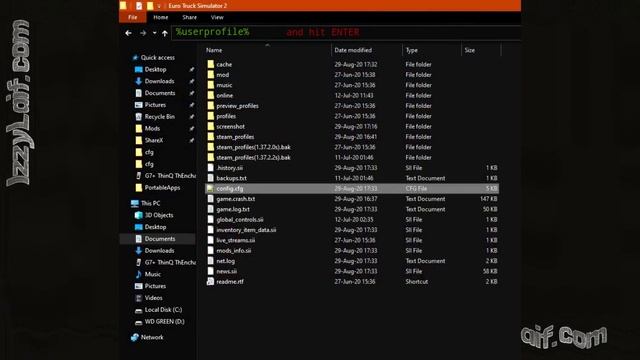The width and height of the screenshot is (640, 360).
Task: Select steam_profiles(1.37.2.2s).bak folder name
Action: (253, 158)
